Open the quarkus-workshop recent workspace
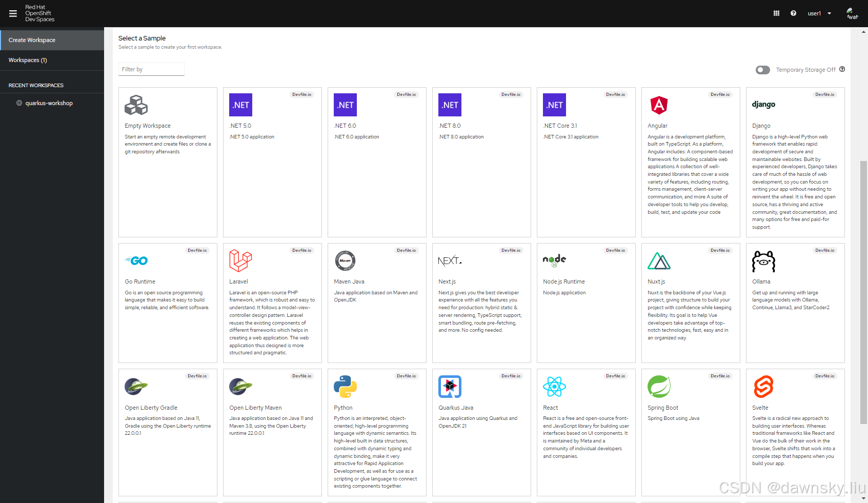The height and width of the screenshot is (503, 868). 49,103
